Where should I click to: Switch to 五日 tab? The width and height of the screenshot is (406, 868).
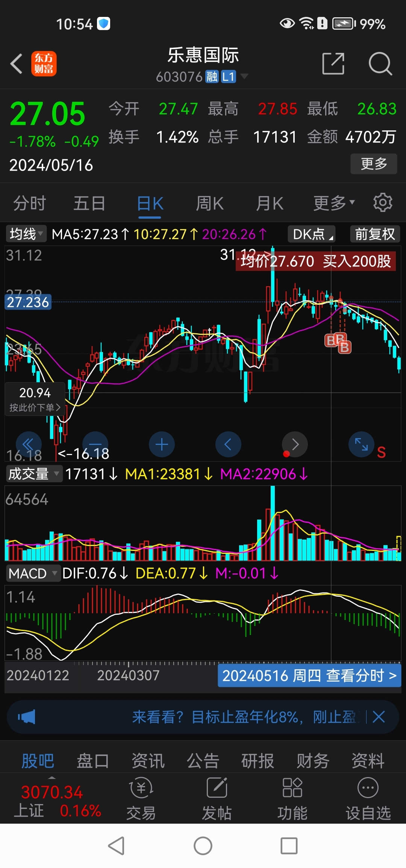click(x=89, y=203)
